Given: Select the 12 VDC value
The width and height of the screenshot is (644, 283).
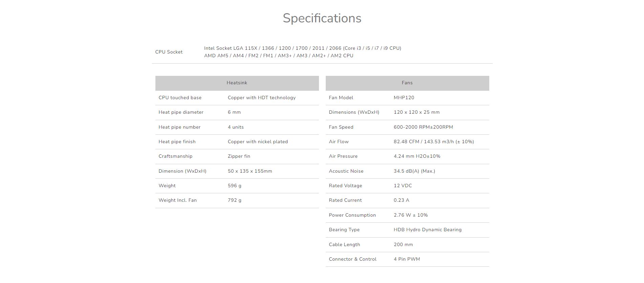Looking at the screenshot, I should [x=403, y=186].
